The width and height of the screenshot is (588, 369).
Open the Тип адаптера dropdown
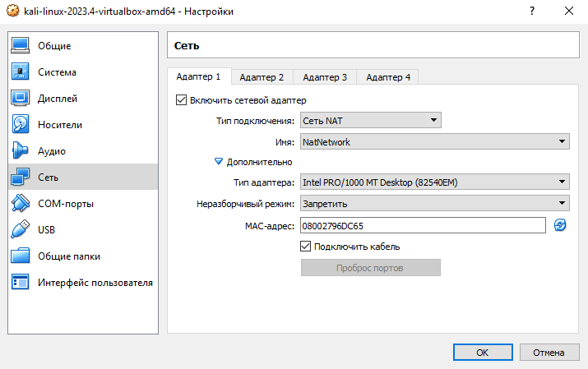click(x=434, y=182)
